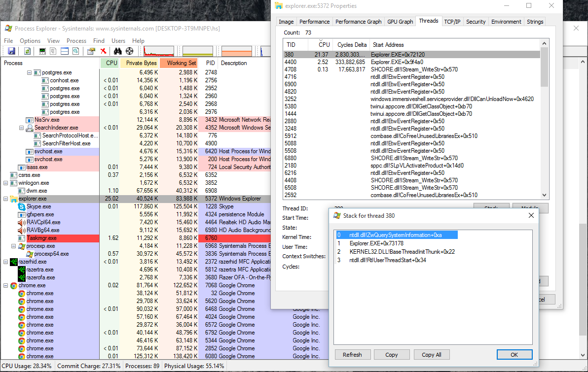Click the Copy button in Stack dialog

click(x=391, y=355)
